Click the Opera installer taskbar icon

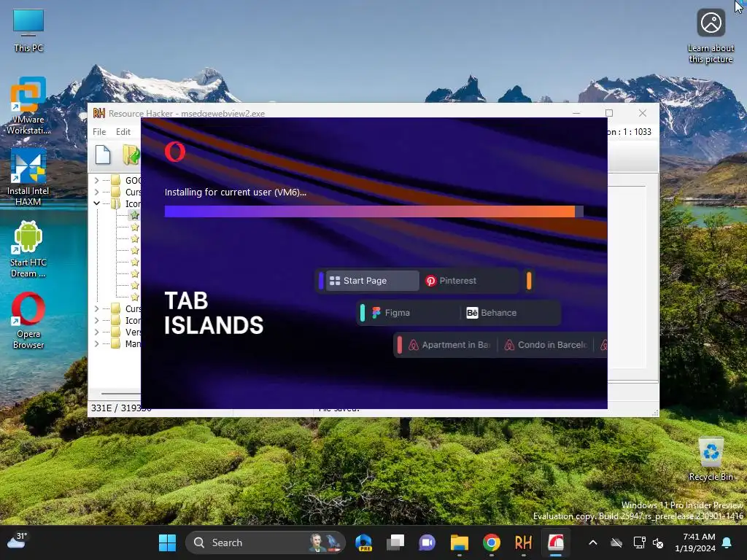pos(555,542)
